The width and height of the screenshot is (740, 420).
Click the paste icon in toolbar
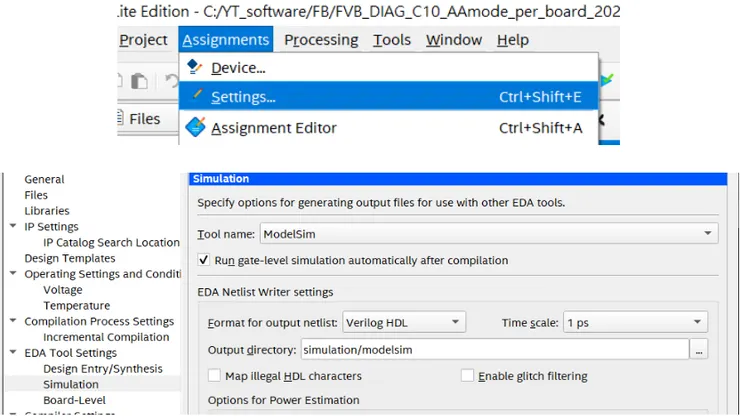(141, 81)
